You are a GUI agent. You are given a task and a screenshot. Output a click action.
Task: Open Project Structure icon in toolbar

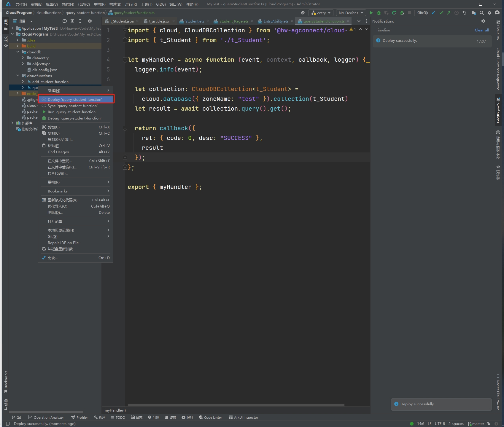(474, 13)
